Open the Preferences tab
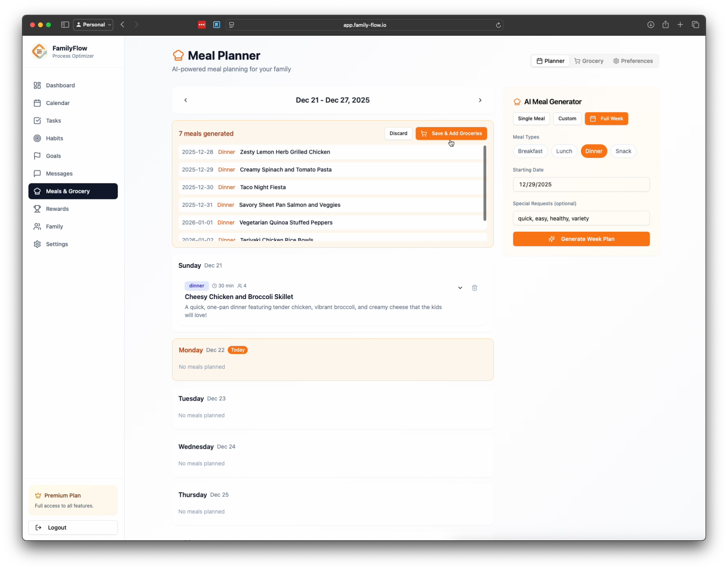The height and width of the screenshot is (570, 728). (633, 61)
